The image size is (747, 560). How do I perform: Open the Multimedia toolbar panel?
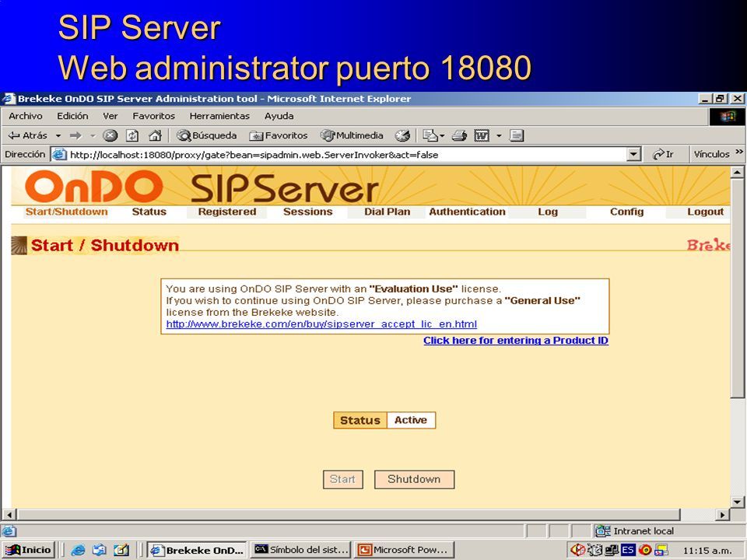352,135
